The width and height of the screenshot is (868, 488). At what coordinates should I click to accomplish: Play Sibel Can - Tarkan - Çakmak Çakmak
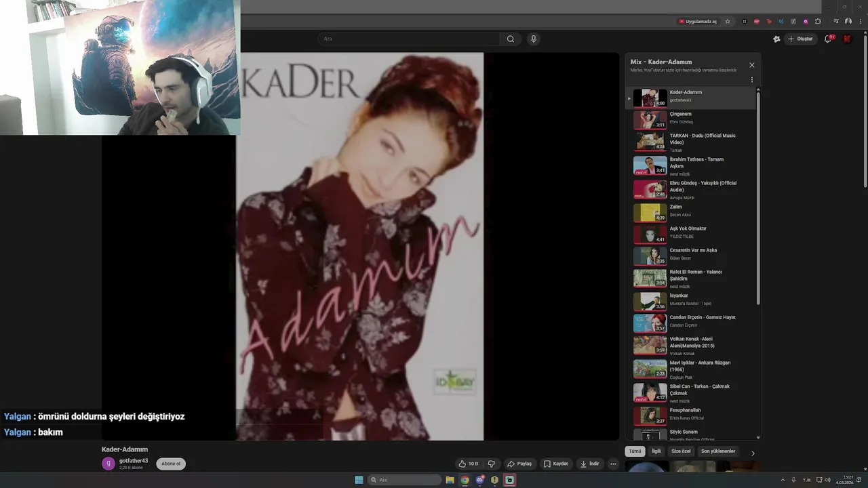(x=690, y=393)
